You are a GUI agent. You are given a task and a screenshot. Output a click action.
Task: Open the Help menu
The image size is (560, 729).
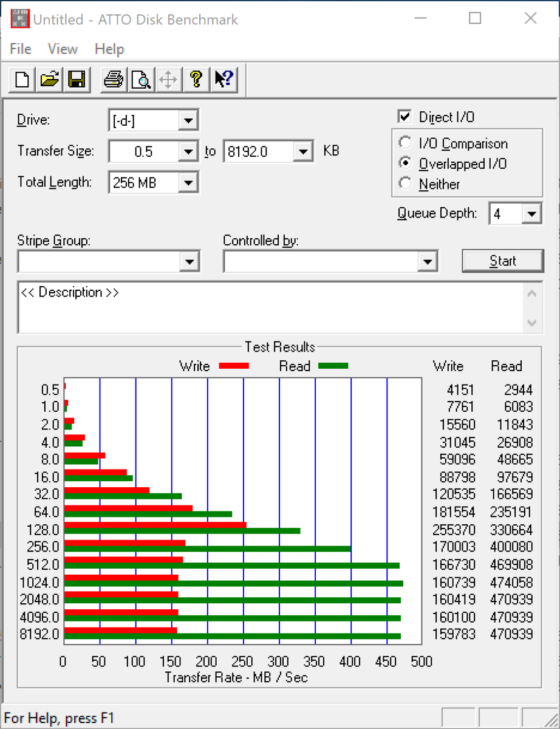click(109, 49)
